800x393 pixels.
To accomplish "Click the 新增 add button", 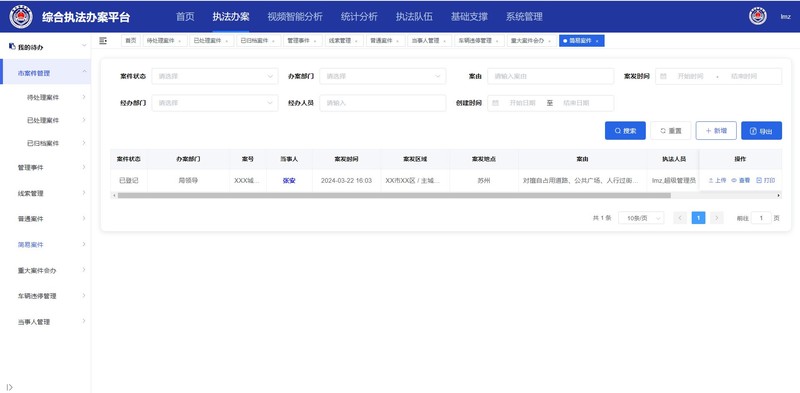I will pyautogui.click(x=716, y=131).
